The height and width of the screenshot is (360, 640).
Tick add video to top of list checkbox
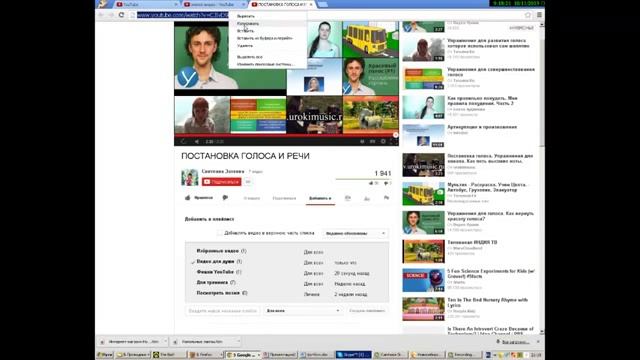[220, 233]
